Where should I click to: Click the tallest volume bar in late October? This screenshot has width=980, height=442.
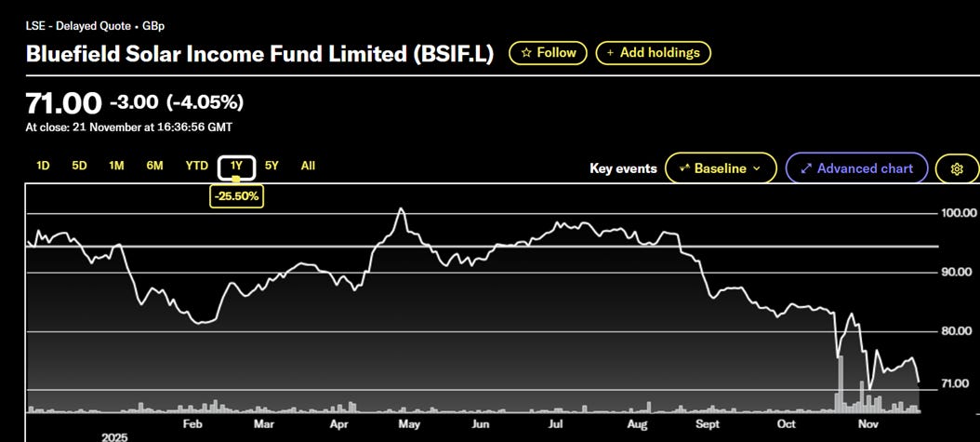point(841,384)
